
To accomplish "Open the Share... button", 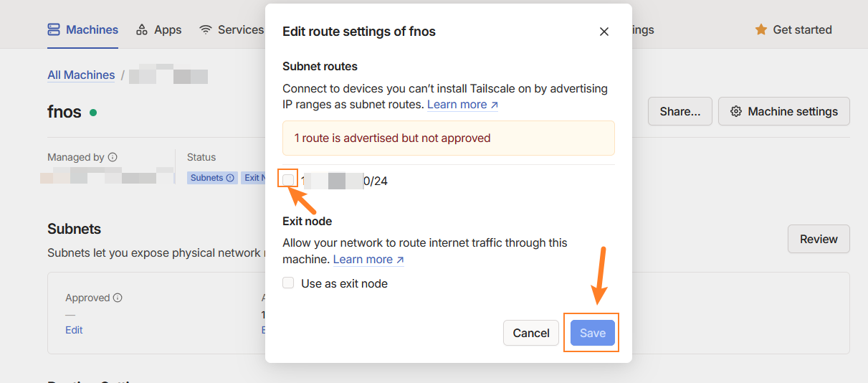I will tap(679, 112).
